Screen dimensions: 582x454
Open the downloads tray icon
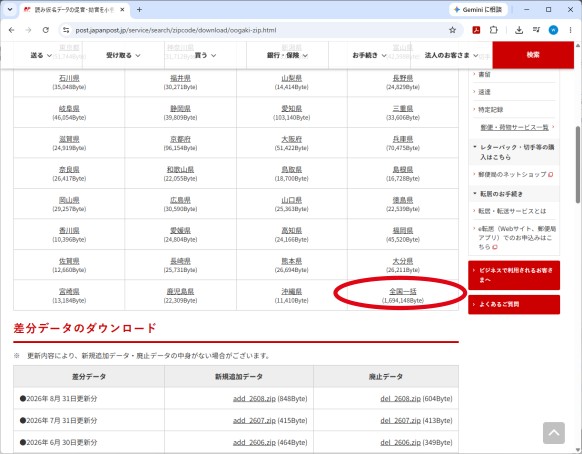(x=519, y=30)
